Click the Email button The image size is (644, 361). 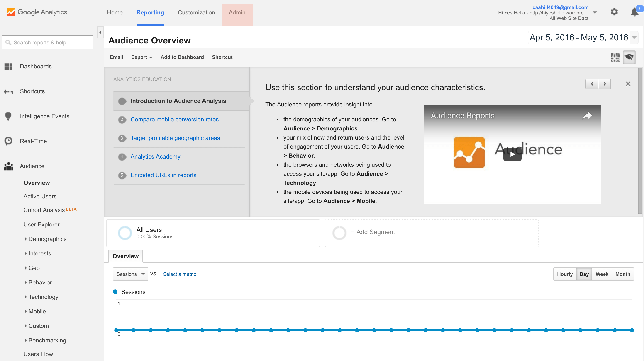tap(116, 57)
